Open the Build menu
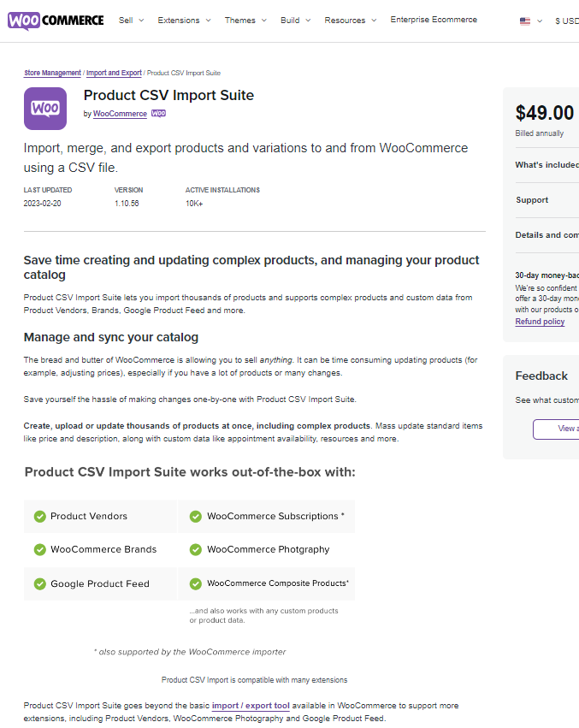579x728 pixels. [x=290, y=21]
